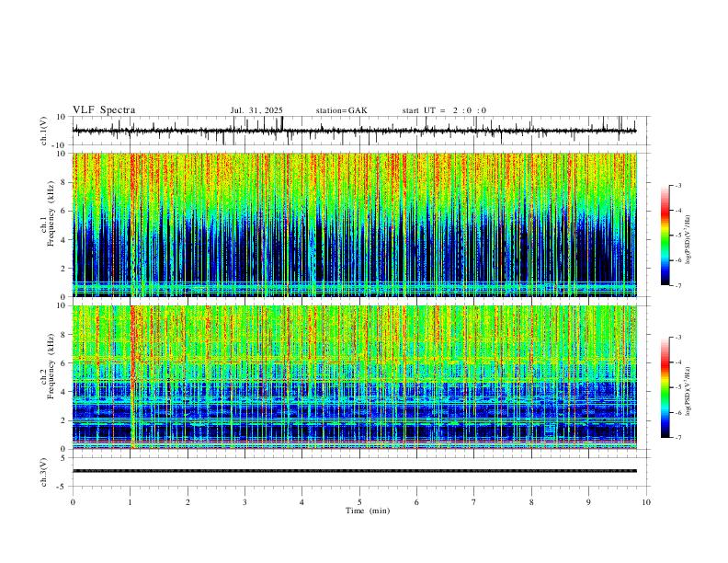Screen dimensions: 728x563
Task: Click the ch.1 color bar log(PSD) label
Action: (x=688, y=239)
